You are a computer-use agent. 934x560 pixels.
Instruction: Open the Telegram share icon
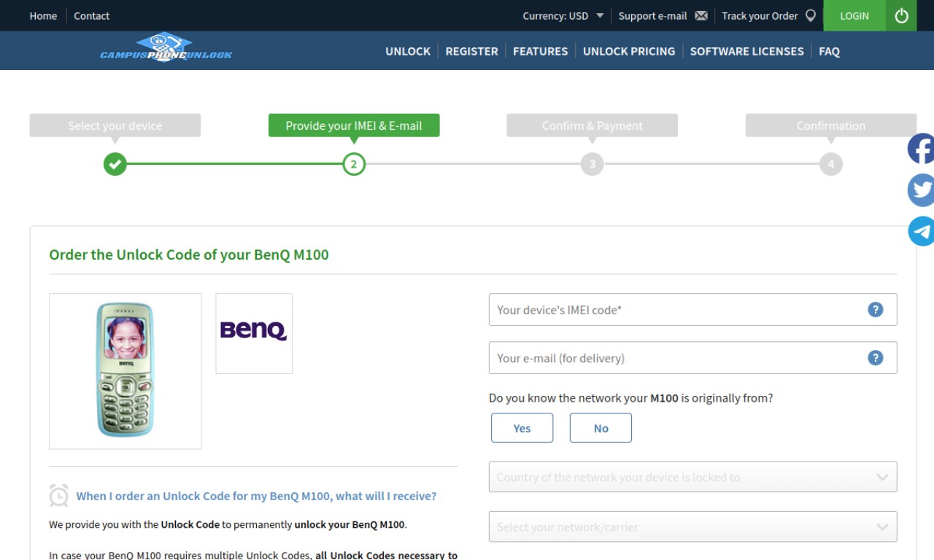pos(921,231)
